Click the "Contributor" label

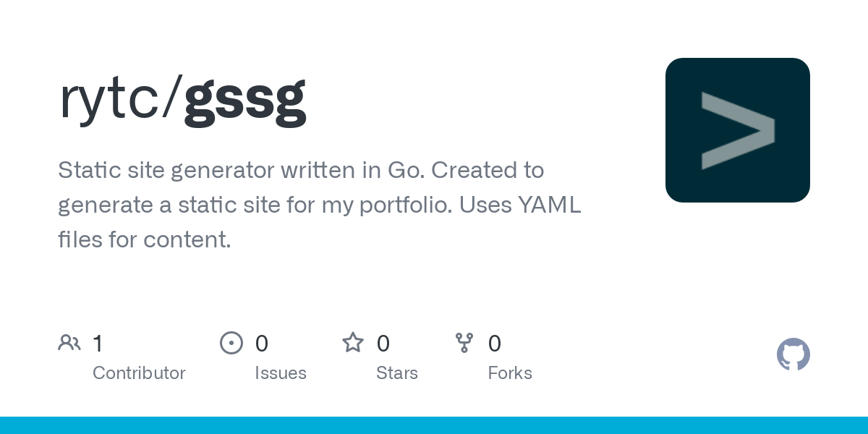(x=139, y=373)
